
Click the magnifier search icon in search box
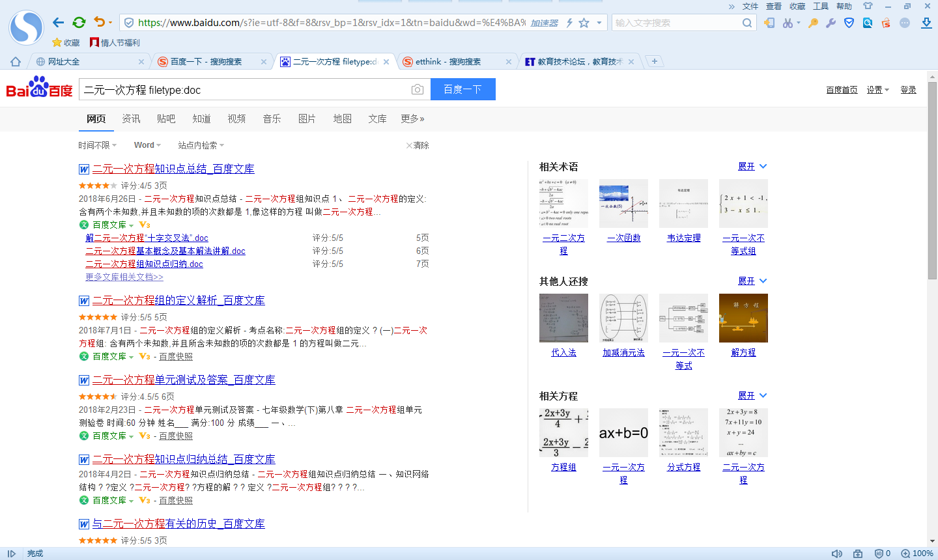tap(747, 23)
